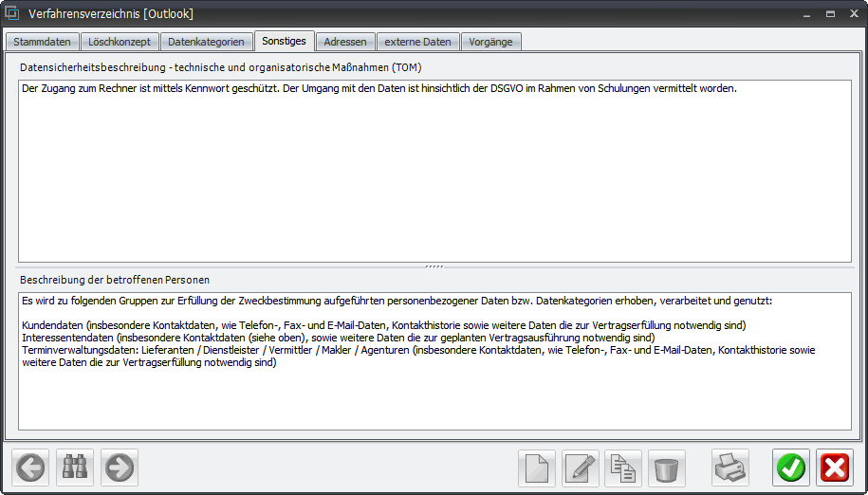Select the Datenkategorien tab
The width and height of the screenshot is (868, 495).
[x=206, y=42]
